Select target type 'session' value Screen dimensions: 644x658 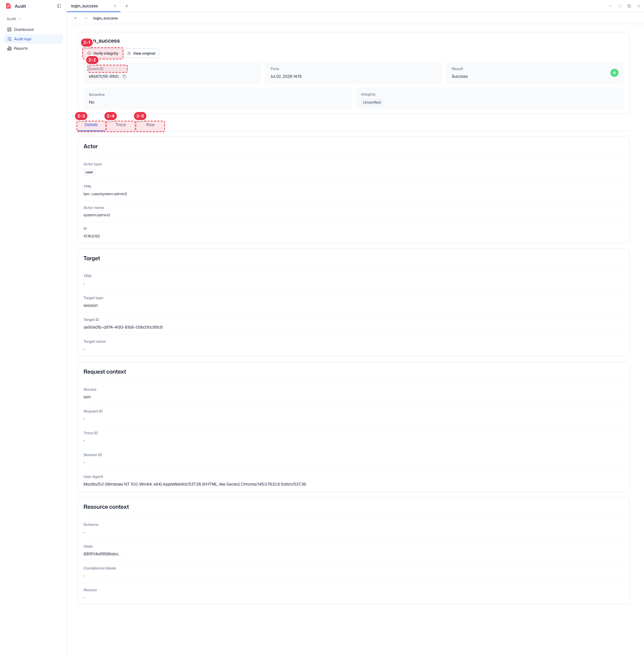click(x=91, y=306)
